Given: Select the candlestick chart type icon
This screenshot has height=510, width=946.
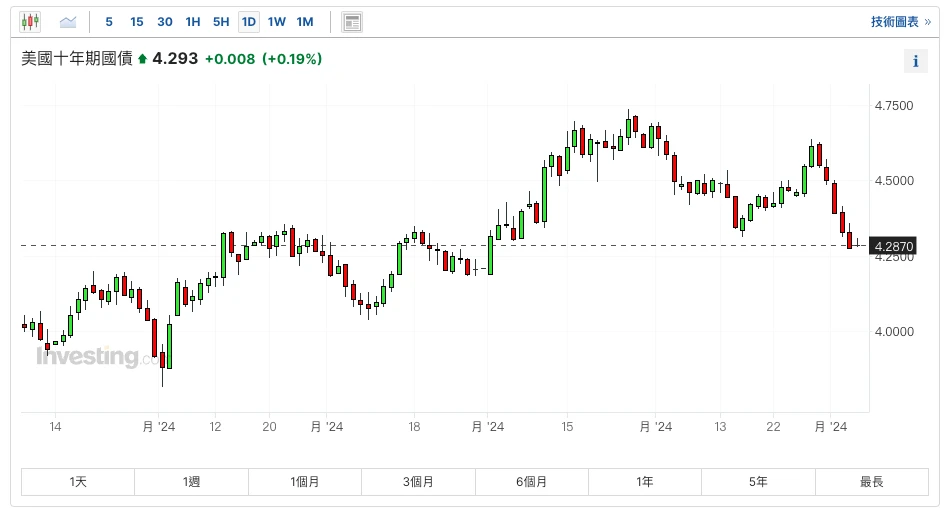Looking at the screenshot, I should click(x=30, y=21).
